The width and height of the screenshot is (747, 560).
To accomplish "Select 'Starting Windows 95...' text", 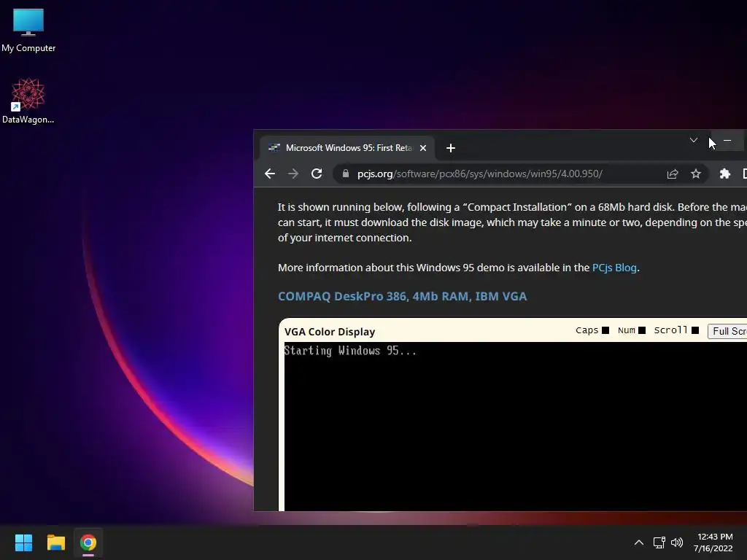I will [350, 351].
